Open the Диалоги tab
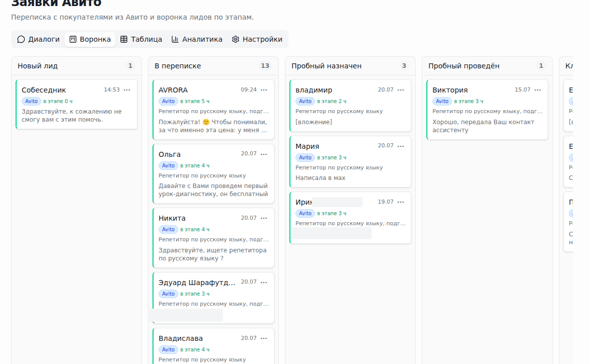 coord(38,39)
